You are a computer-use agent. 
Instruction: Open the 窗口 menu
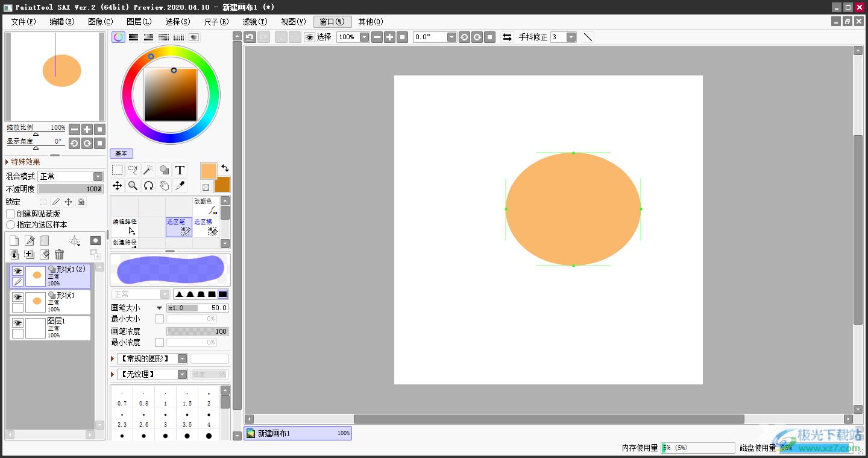333,22
